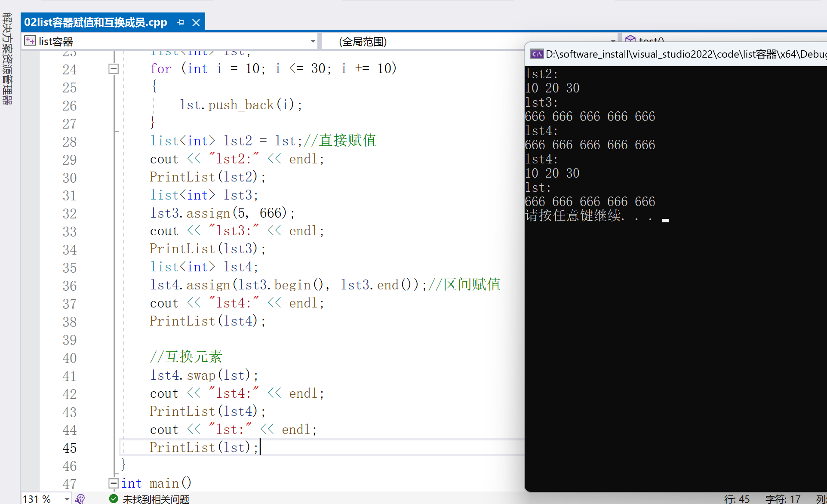Open the Solution Explorer side tab
827x504 pixels.
coord(7,58)
